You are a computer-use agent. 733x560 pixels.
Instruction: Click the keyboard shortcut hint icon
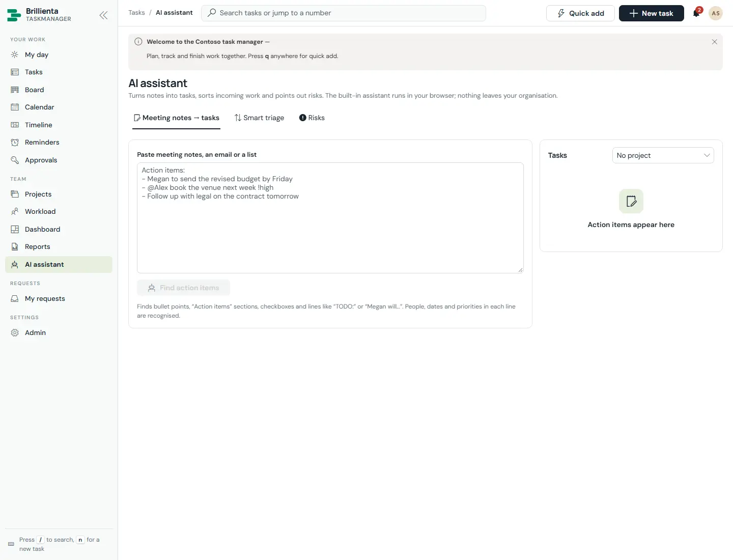pyautogui.click(x=11, y=544)
